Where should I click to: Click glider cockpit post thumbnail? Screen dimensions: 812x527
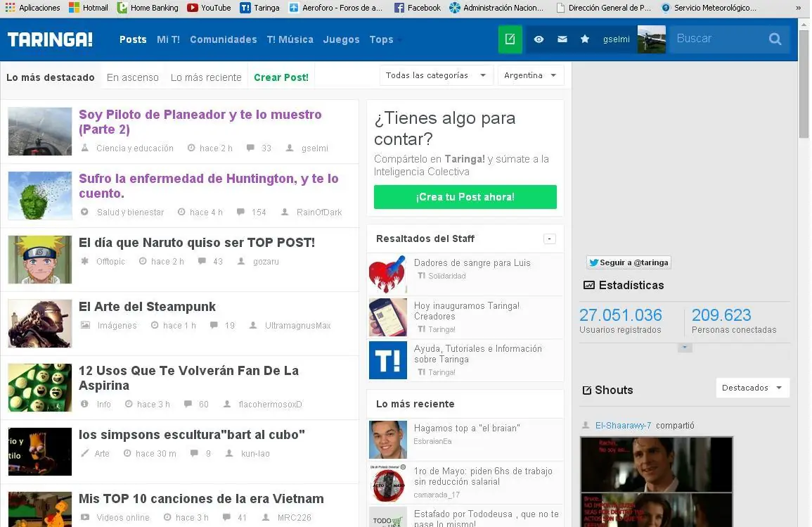[40, 131]
